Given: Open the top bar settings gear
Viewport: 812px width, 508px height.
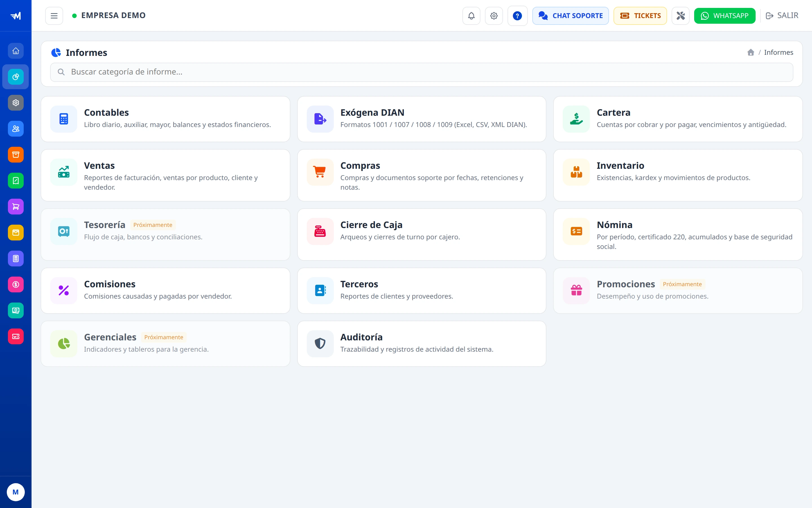Looking at the screenshot, I should click(494, 16).
